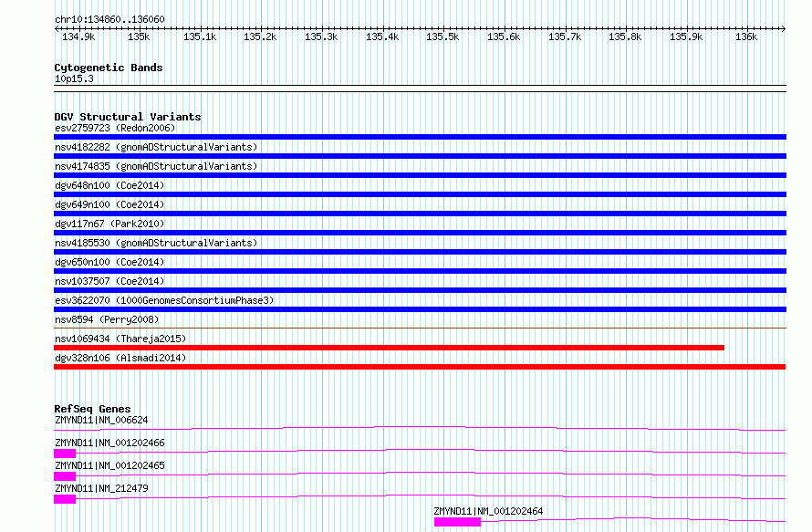The image size is (812, 532).
Task: Open nsv4185530 (gnomADStructuralVariants) variant
Action: [156, 243]
